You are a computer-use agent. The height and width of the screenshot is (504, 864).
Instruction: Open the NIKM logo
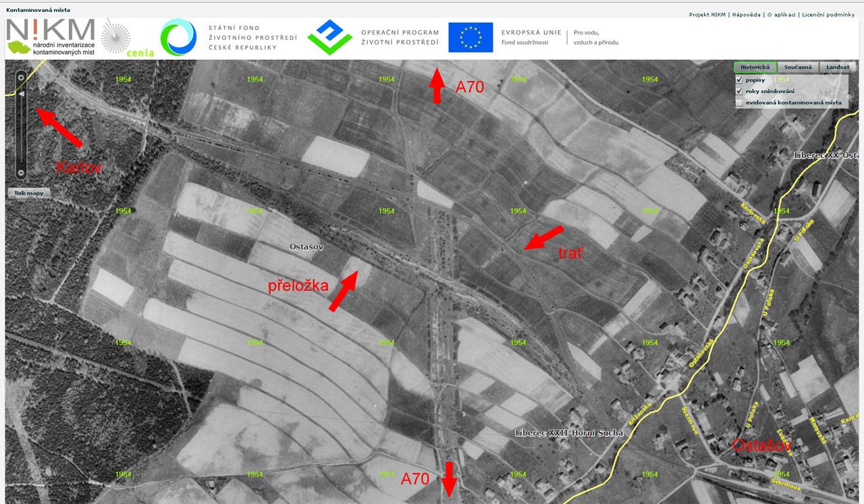(51, 38)
